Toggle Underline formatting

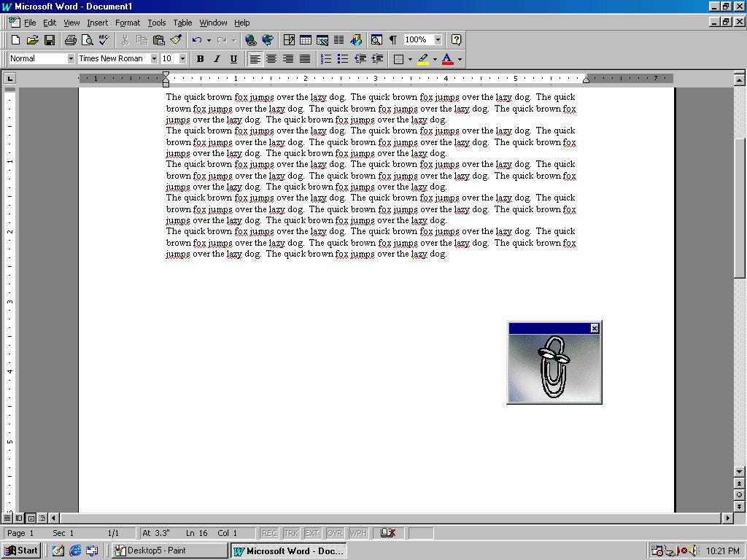pos(233,58)
